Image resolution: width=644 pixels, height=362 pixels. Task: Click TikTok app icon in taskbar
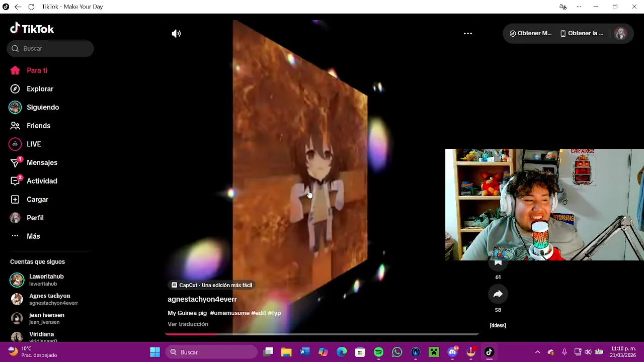[489, 352]
